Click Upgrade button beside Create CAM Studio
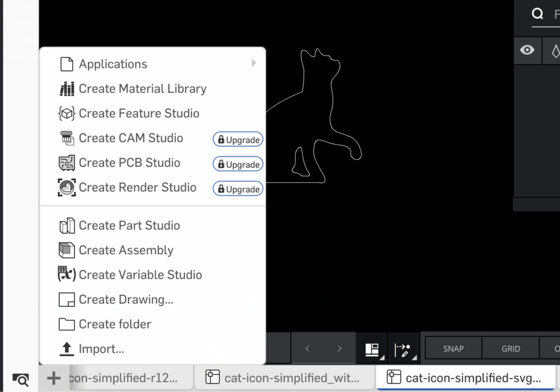This screenshot has height=392, width=560. click(238, 140)
